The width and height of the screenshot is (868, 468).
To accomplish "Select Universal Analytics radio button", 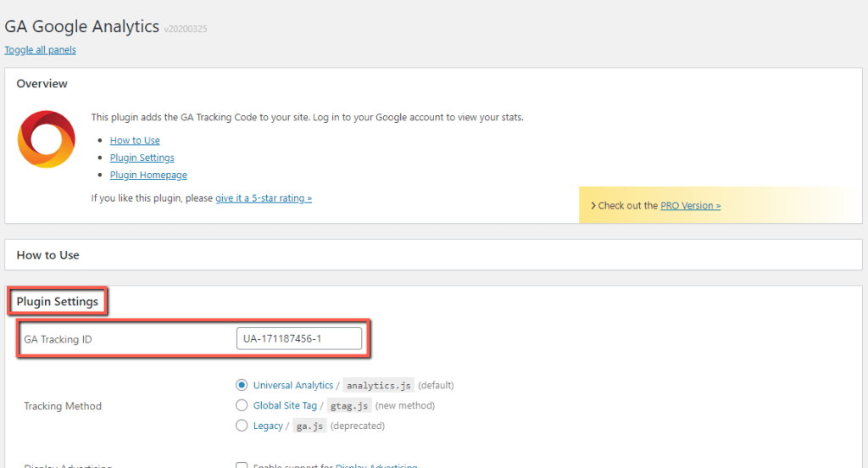I will [242, 385].
